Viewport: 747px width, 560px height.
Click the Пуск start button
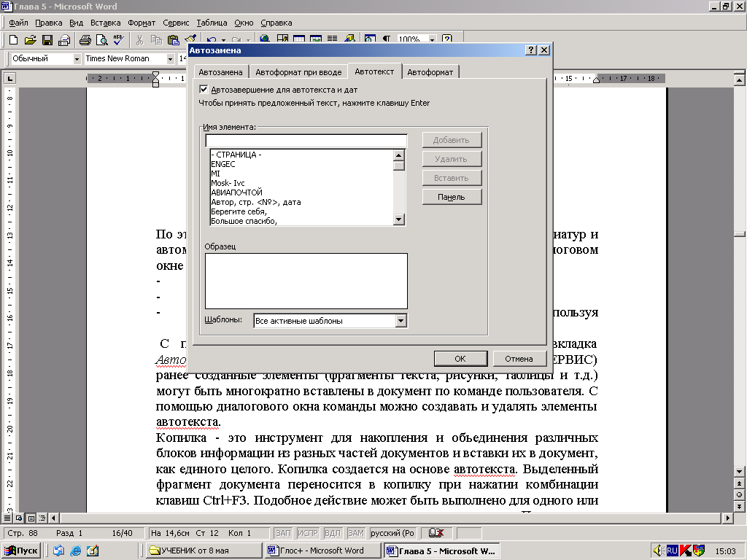click(x=21, y=551)
